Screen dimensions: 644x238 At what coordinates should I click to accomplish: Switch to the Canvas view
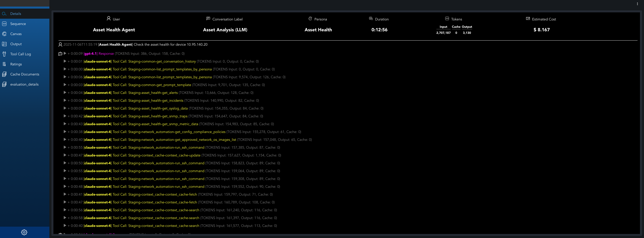point(16,34)
